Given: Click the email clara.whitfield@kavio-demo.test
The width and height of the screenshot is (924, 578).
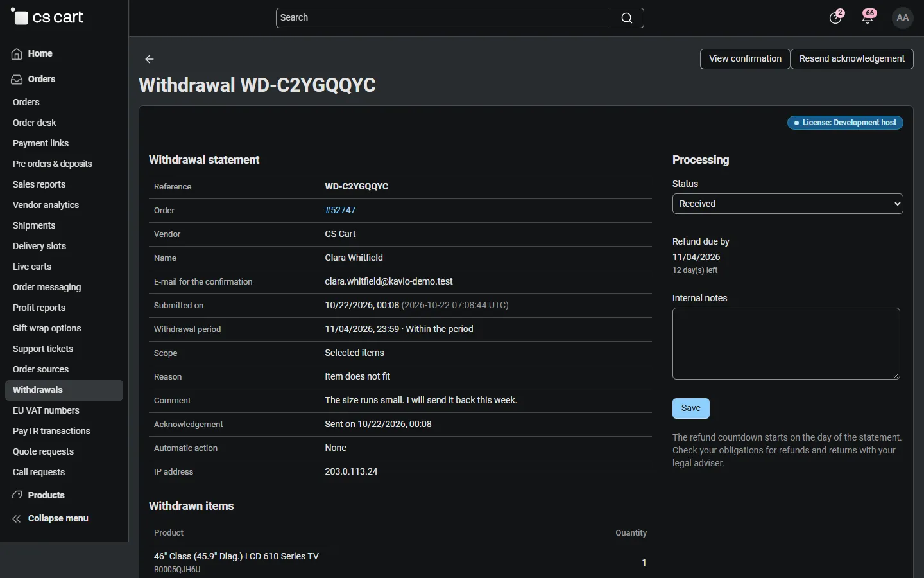Looking at the screenshot, I should click(389, 281).
